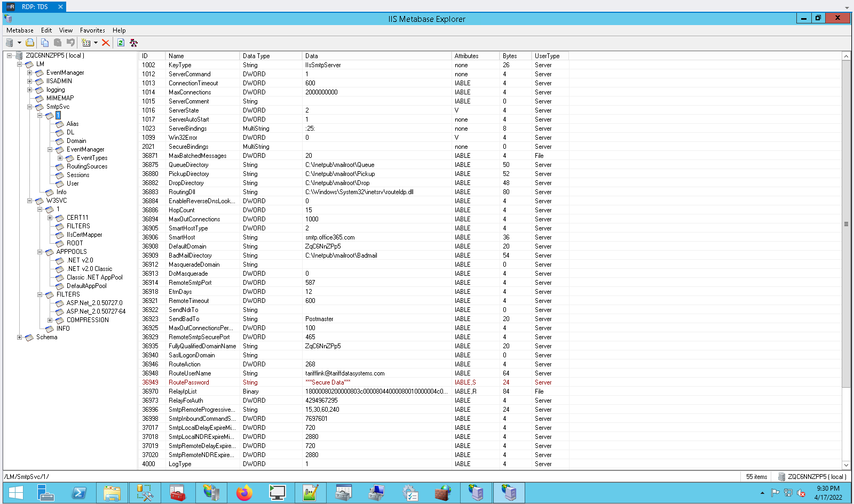Select the RoutingSources tree item
Image resolution: width=854 pixels, height=504 pixels.
click(87, 166)
